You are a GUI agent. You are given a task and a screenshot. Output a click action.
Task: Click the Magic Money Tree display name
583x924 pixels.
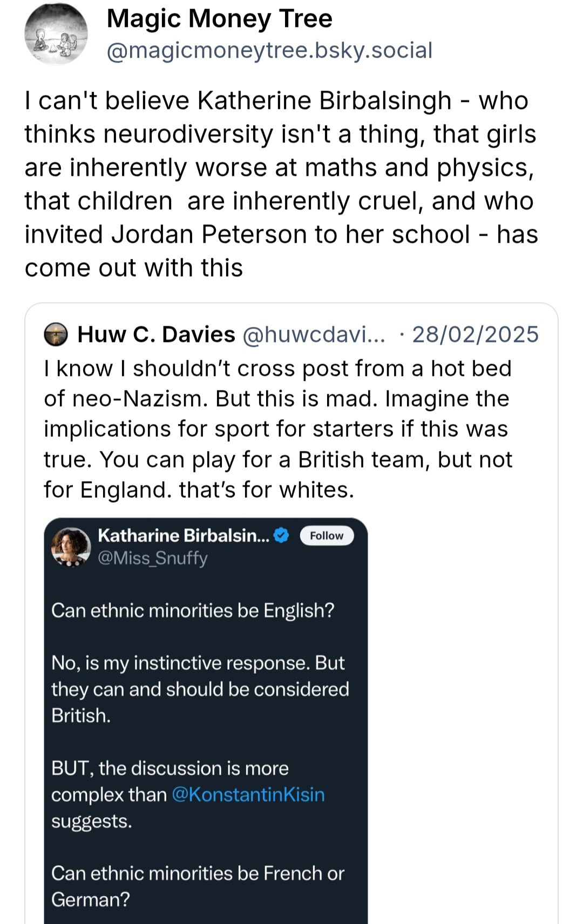pos(219,19)
